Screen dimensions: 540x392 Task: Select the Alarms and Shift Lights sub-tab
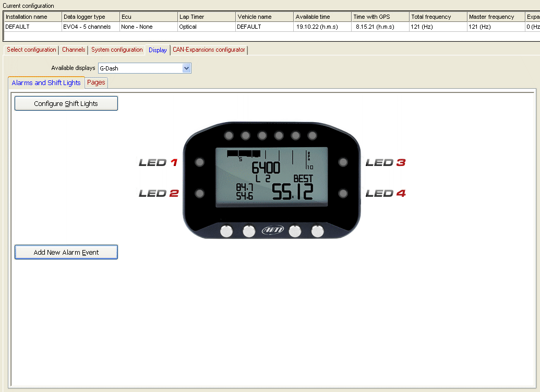pos(46,82)
